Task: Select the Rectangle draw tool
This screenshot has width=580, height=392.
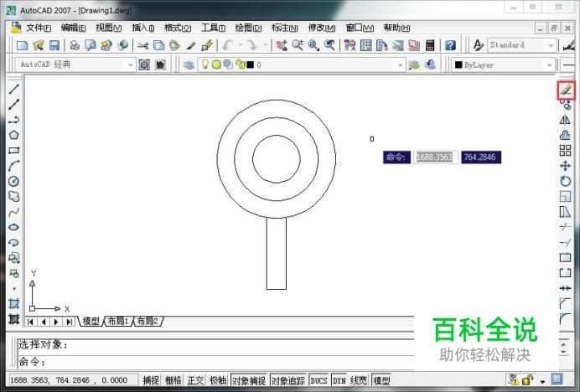Action: (14, 151)
